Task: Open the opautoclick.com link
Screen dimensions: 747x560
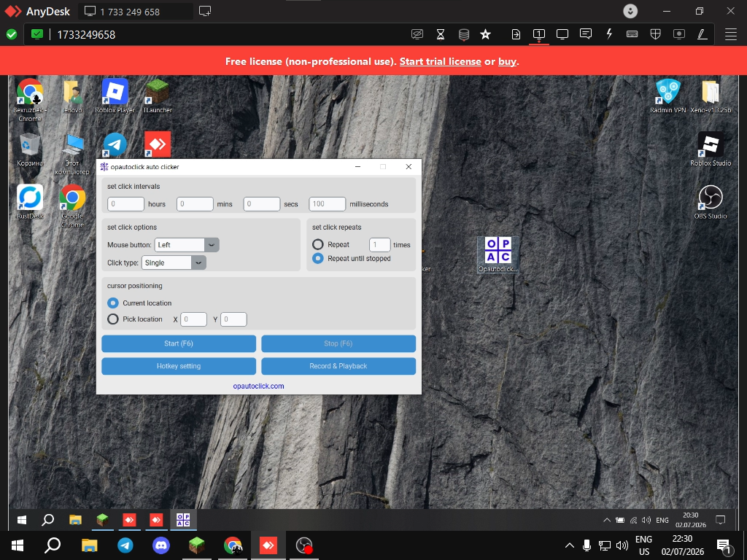Action: [258, 386]
